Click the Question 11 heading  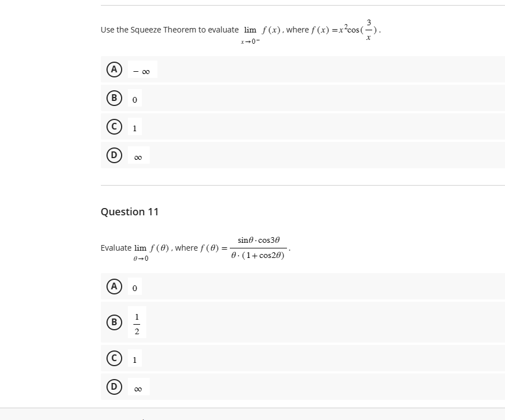pyautogui.click(x=129, y=211)
